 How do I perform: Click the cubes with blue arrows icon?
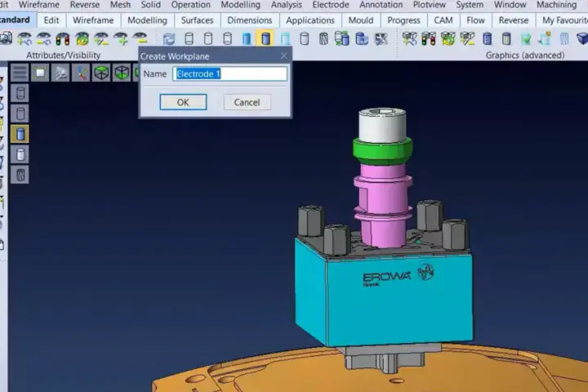pyautogui.click(x=409, y=38)
